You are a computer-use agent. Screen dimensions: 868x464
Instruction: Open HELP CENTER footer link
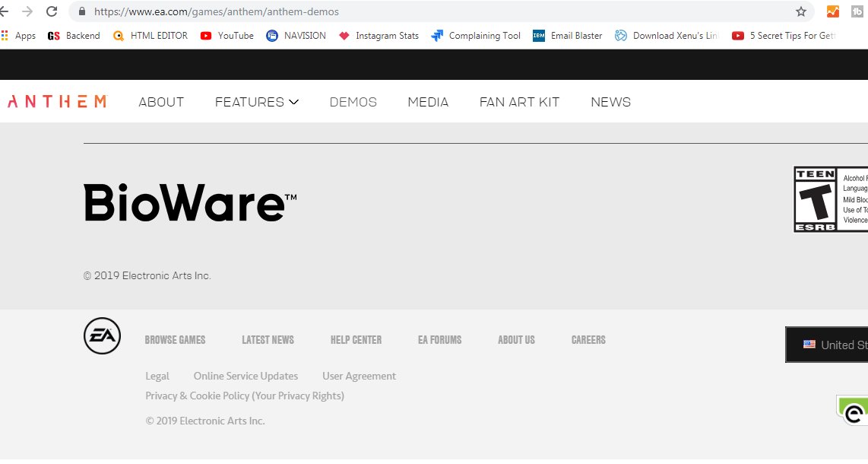[x=356, y=340]
